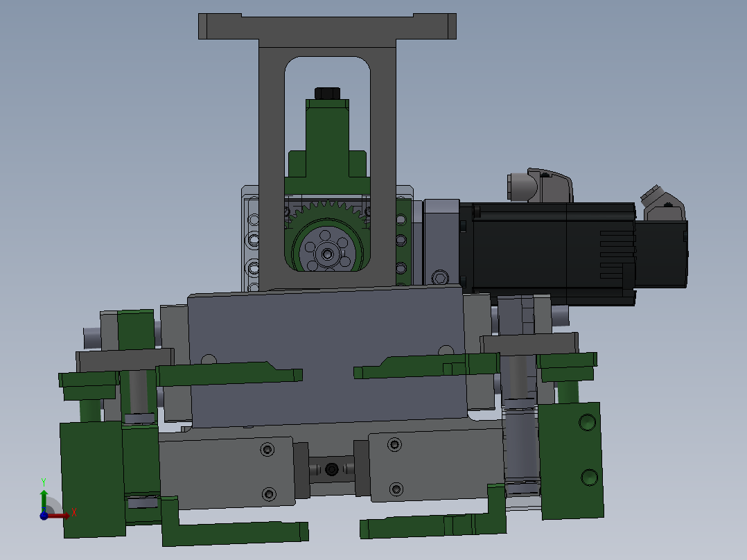The width and height of the screenshot is (747, 560).
Task: Click the black coupling between the gray cylinders
Action: 332,469
